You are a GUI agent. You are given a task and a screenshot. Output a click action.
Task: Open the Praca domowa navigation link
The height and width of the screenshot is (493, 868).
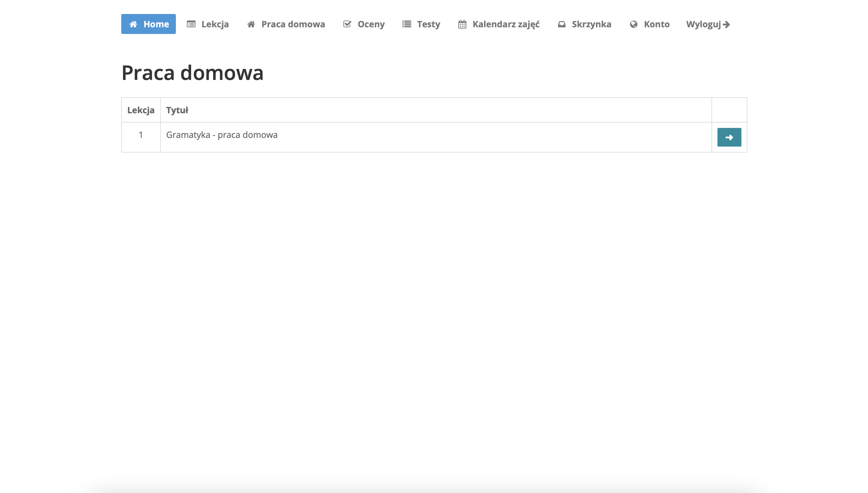(x=293, y=24)
